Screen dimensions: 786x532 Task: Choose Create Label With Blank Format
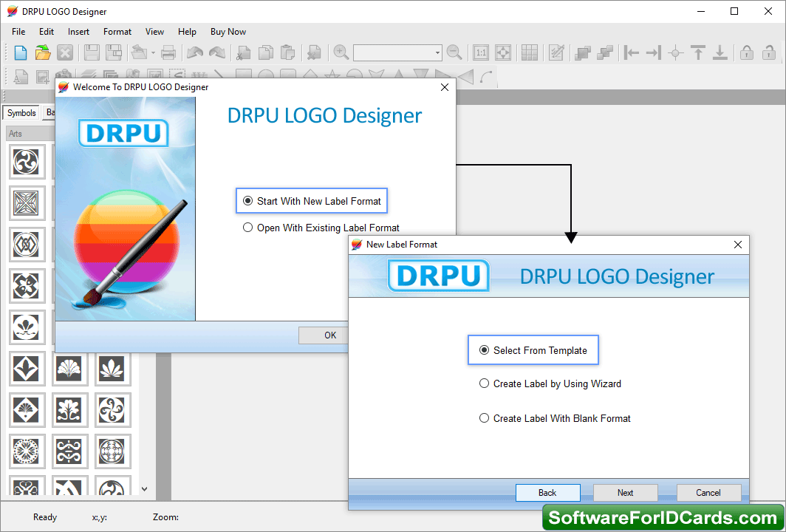click(x=555, y=418)
